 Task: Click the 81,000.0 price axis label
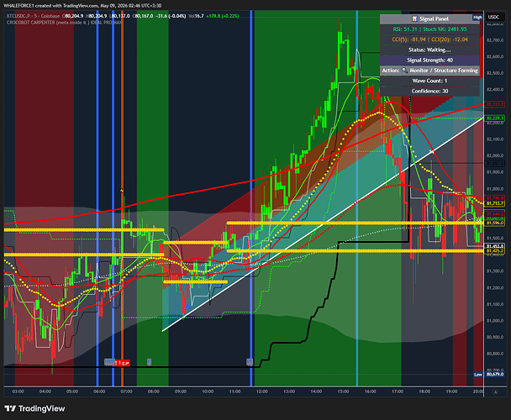coord(495,321)
